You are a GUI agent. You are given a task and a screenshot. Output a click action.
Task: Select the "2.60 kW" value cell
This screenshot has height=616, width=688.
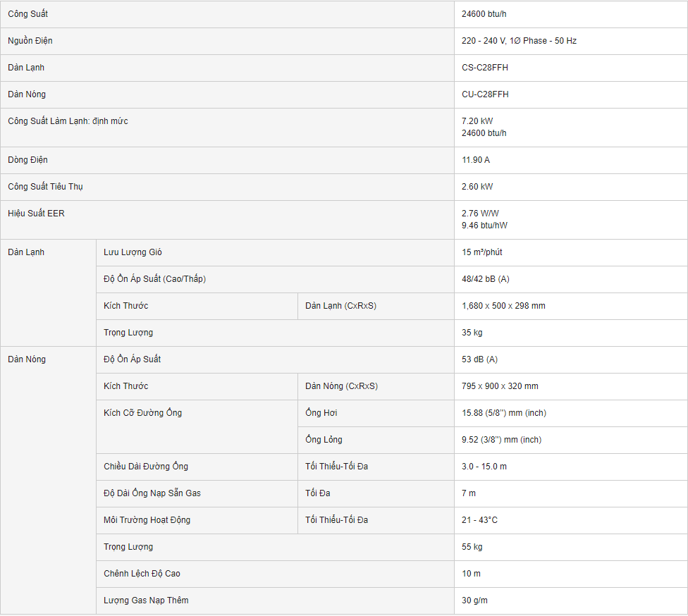477,187
